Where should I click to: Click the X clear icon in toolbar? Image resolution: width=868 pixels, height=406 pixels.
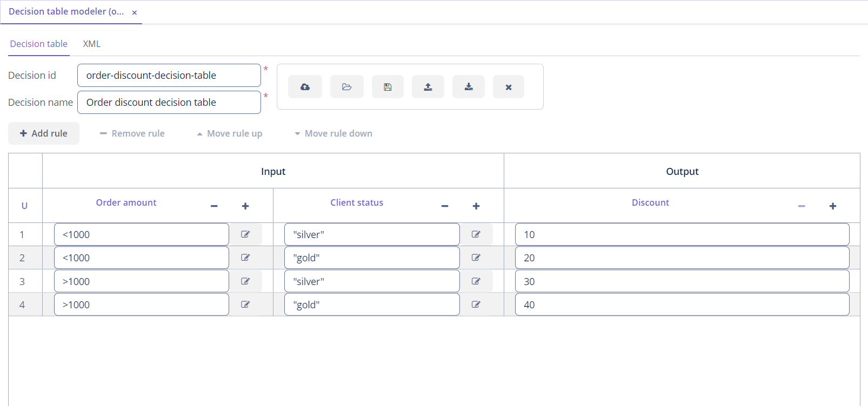point(509,87)
